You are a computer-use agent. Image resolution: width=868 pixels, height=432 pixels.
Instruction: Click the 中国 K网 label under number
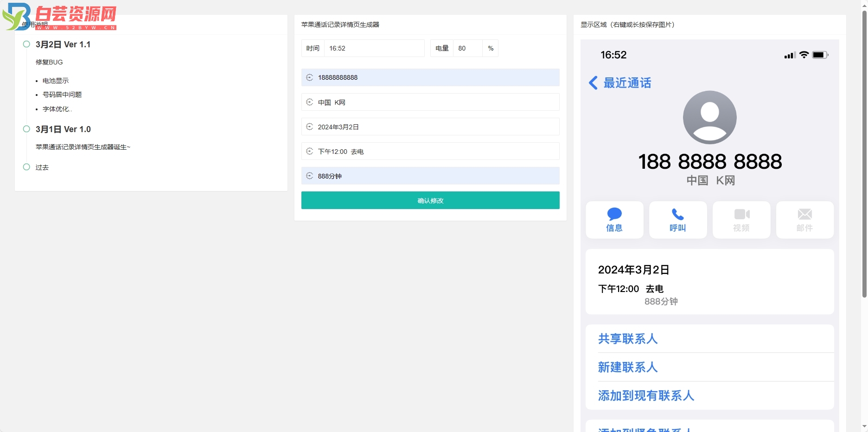[x=710, y=180]
